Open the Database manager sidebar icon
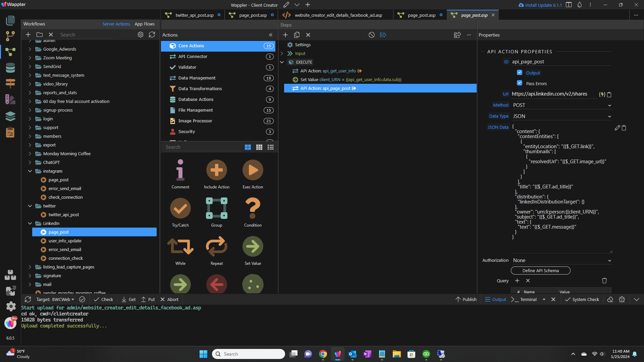This screenshot has width=644, height=362. pyautogui.click(x=10, y=68)
